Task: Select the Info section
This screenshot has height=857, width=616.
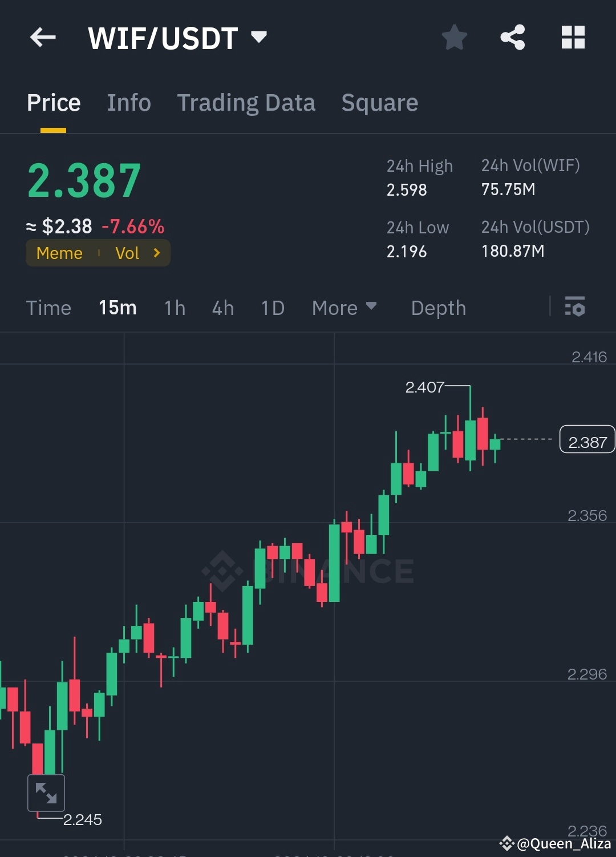Action: click(128, 103)
